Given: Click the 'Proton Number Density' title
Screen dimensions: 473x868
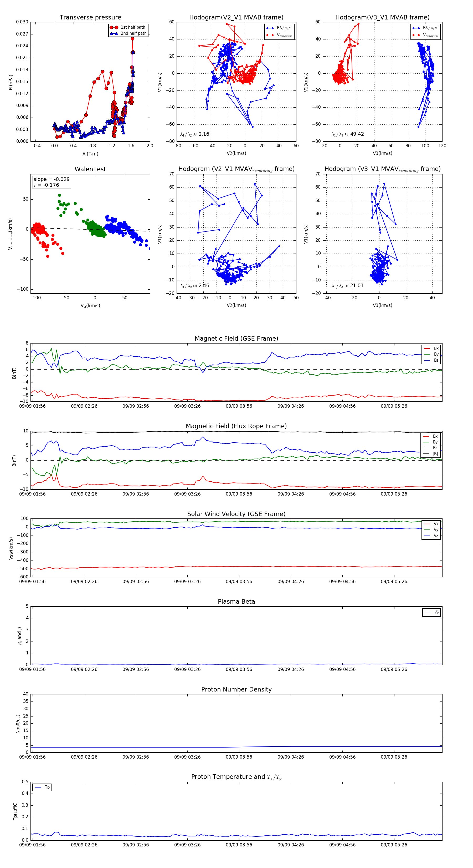Looking at the screenshot, I should coord(236,689).
